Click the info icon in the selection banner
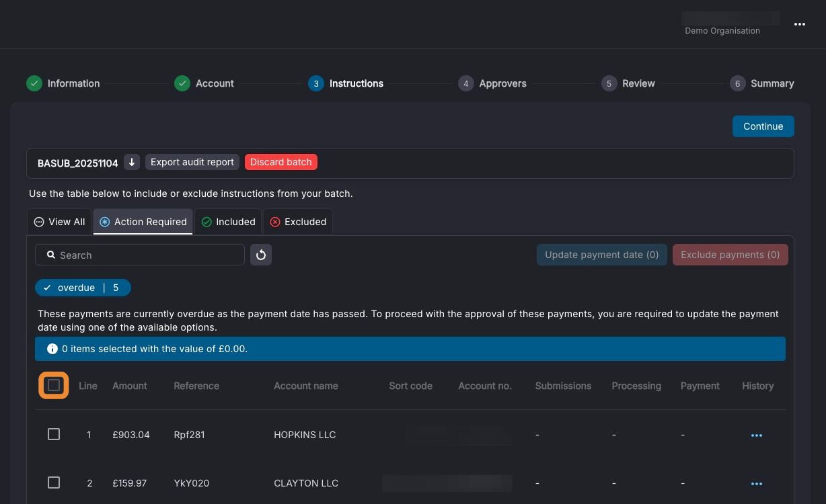The image size is (826, 504). (52, 349)
